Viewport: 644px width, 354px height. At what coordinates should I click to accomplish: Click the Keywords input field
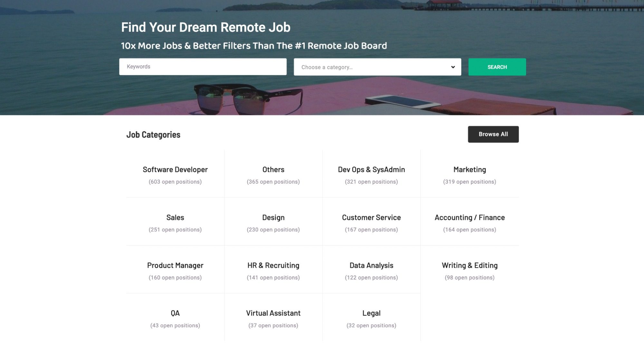(202, 67)
